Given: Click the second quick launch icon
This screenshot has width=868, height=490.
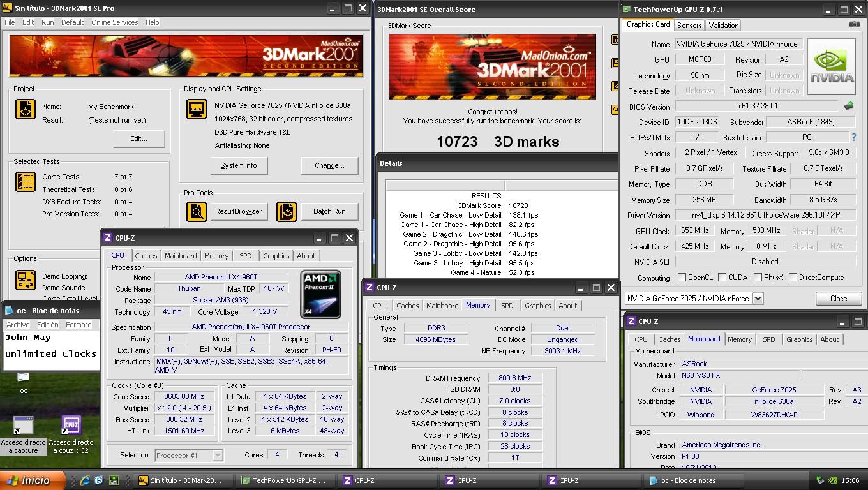Looking at the screenshot, I should point(99,480).
